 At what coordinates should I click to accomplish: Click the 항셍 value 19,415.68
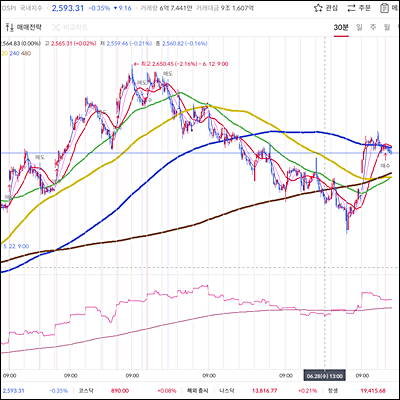[x=373, y=391]
